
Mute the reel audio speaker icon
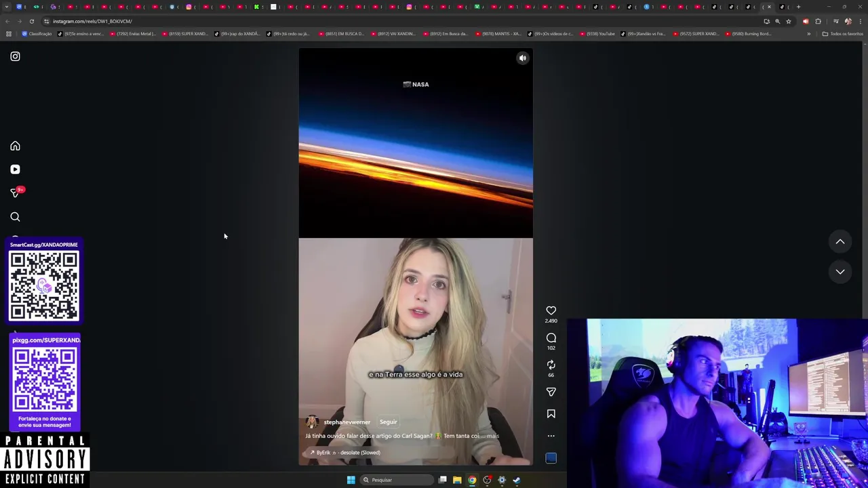(523, 58)
